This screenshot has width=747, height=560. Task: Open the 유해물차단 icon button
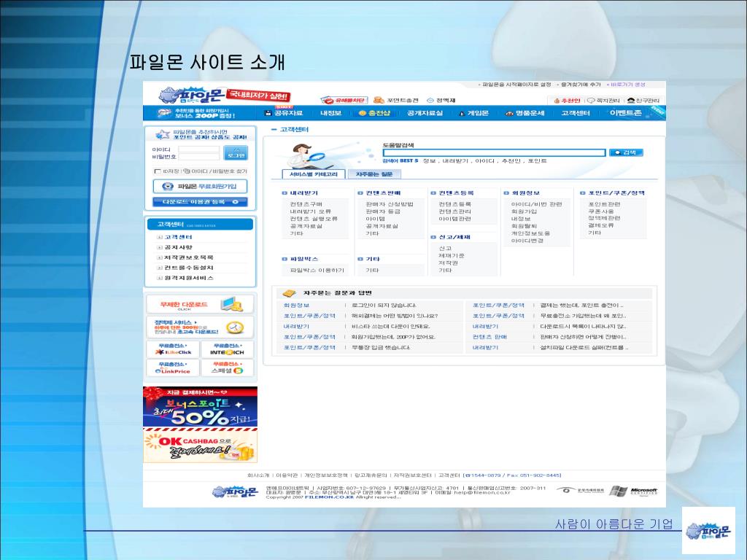click(x=344, y=100)
